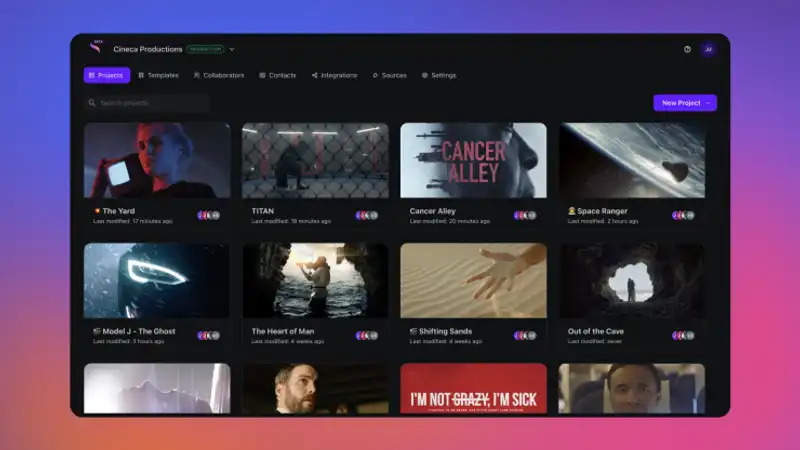Click the astronaut emoji beside Space Ranger
Viewport: 800px width, 450px height.
point(571,211)
